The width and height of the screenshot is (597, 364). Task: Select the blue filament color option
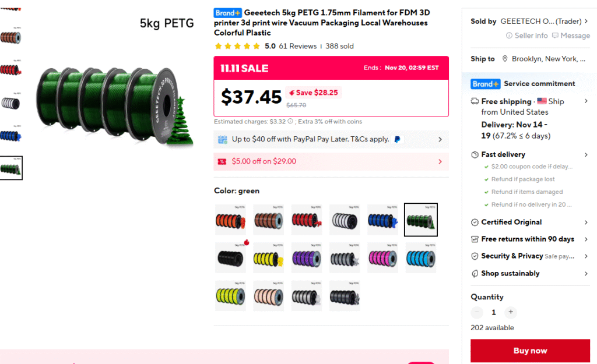click(x=382, y=220)
